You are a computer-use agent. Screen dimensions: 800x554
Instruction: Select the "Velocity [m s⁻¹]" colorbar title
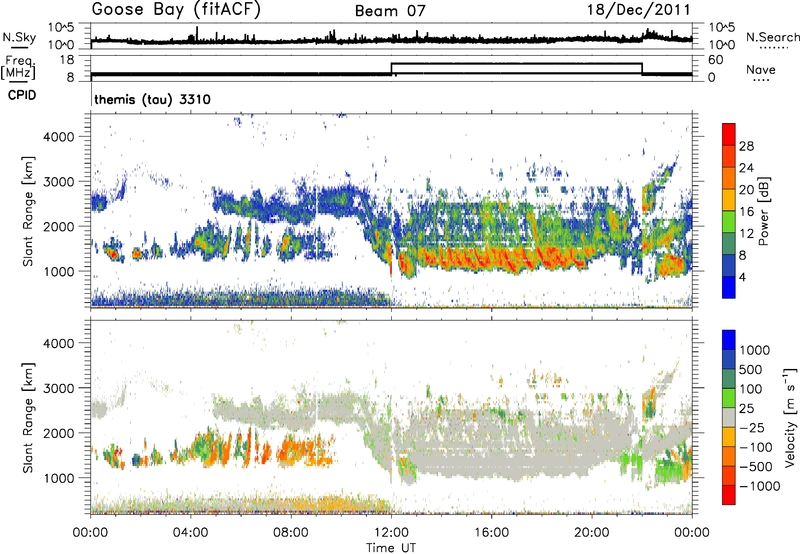click(790, 417)
